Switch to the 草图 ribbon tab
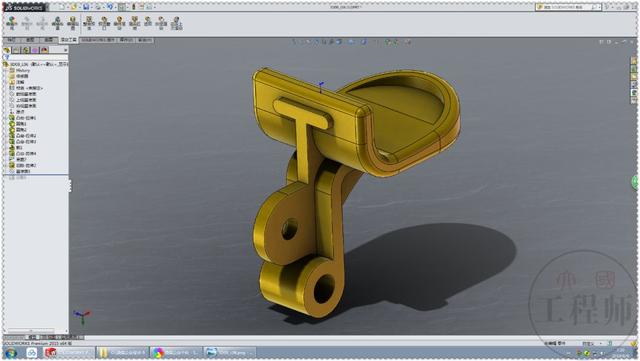640x361 pixels. [x=30, y=40]
